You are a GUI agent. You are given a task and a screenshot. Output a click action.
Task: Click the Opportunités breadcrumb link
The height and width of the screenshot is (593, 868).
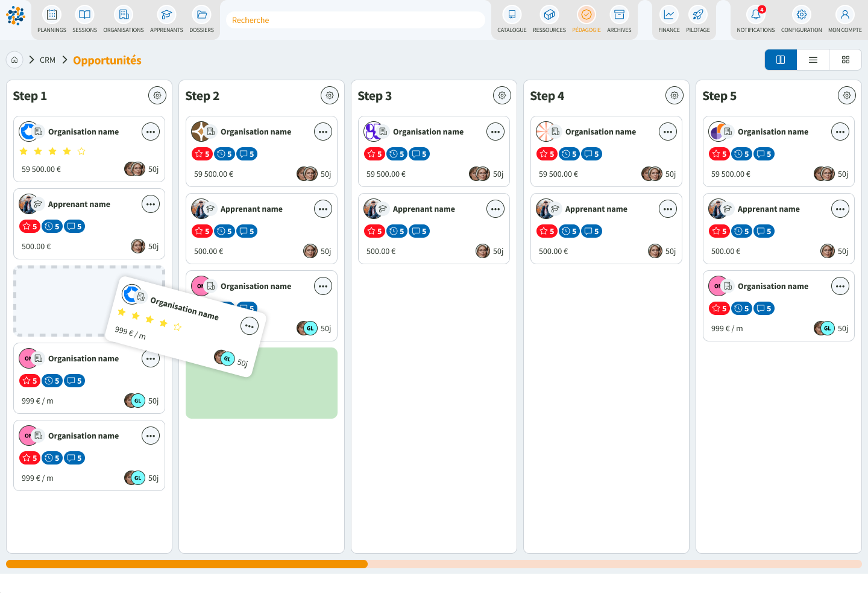[x=107, y=60]
